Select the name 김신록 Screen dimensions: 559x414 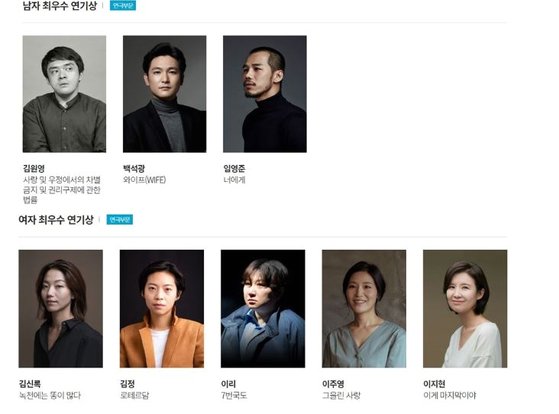click(x=30, y=384)
